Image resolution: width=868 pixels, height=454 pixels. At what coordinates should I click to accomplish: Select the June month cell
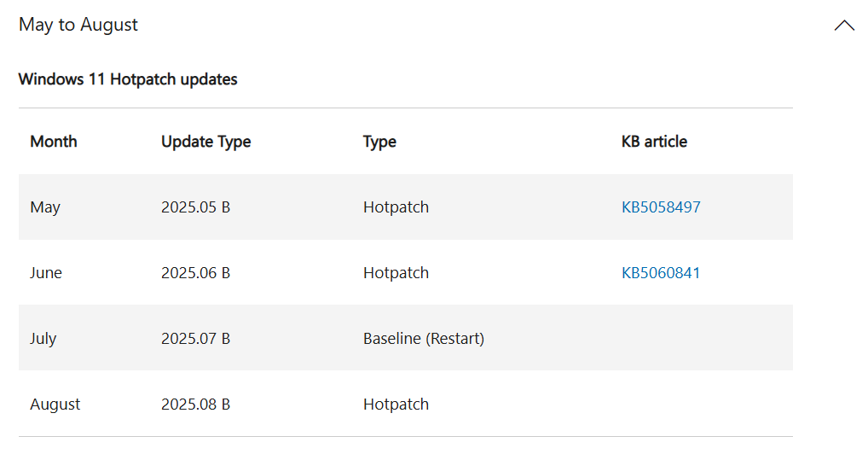point(46,273)
